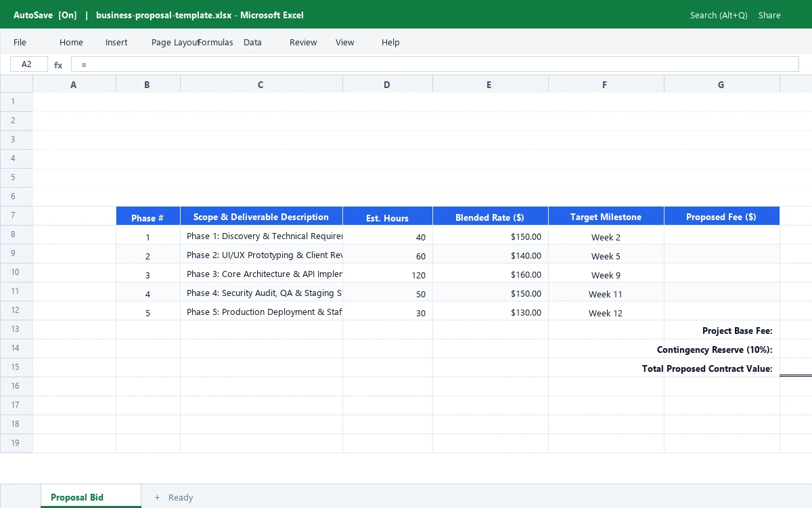This screenshot has width=812, height=508.
Task: Click the Proposed Fee ($) header cell
Action: [722, 216]
